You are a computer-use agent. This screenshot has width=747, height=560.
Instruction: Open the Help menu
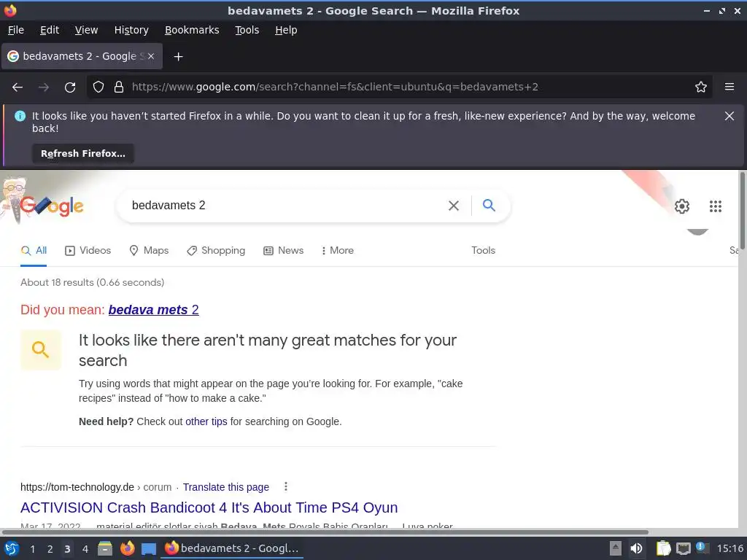pos(286,30)
